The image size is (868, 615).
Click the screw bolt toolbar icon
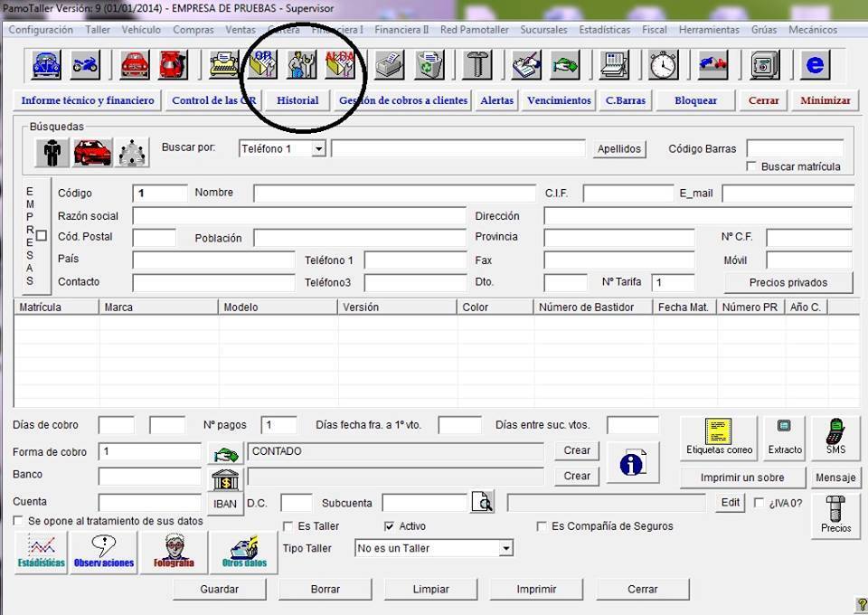click(477, 65)
